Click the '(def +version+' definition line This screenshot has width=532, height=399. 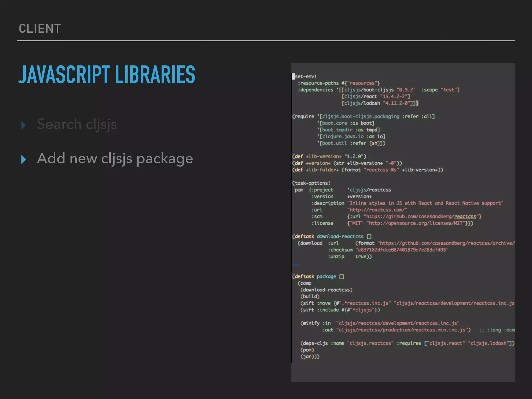pyautogui.click(x=347, y=163)
